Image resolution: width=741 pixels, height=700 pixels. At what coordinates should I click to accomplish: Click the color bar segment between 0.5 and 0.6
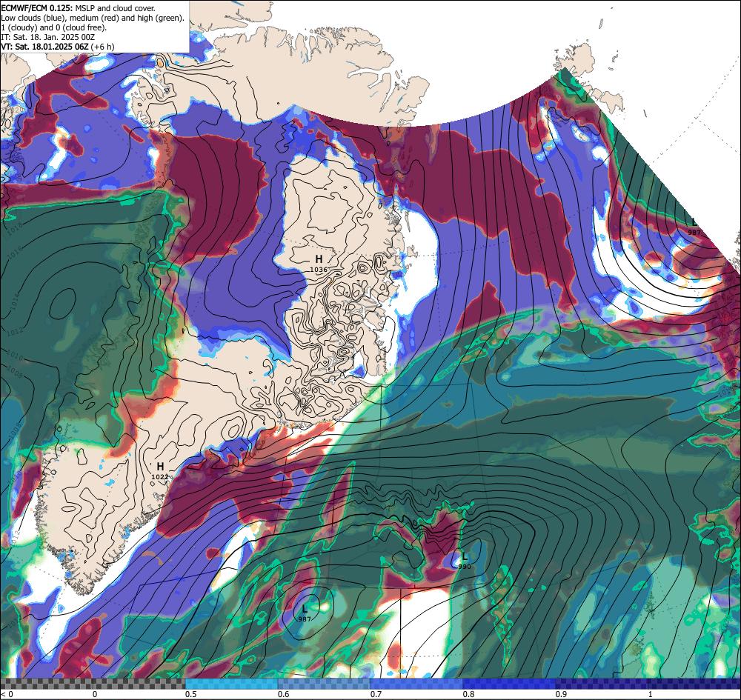pyautogui.click(x=231, y=684)
